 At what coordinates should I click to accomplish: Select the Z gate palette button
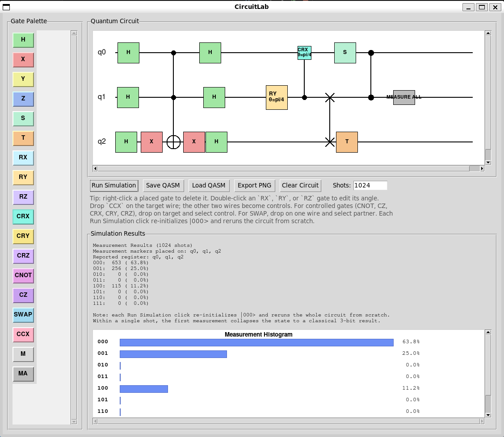23,99
